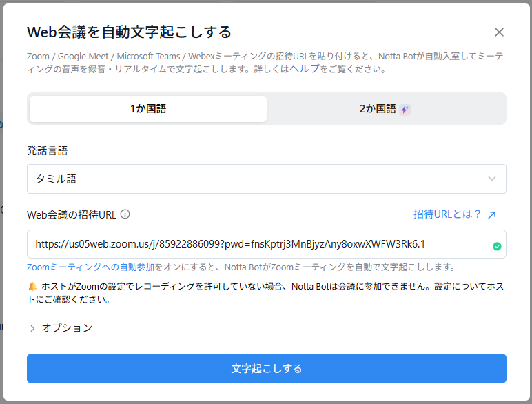This screenshot has height=404, width=532.
Task: Click inside the Zoom invitation URL field
Action: [255, 244]
